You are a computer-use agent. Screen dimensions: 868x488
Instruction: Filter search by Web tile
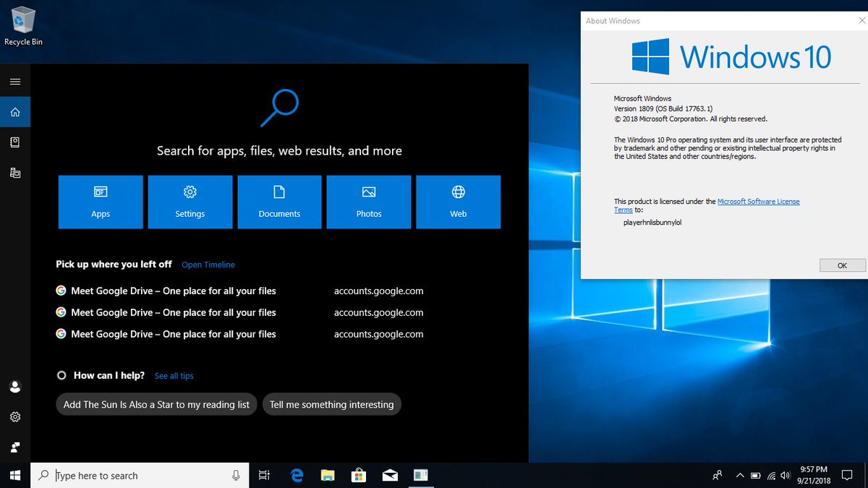click(459, 202)
